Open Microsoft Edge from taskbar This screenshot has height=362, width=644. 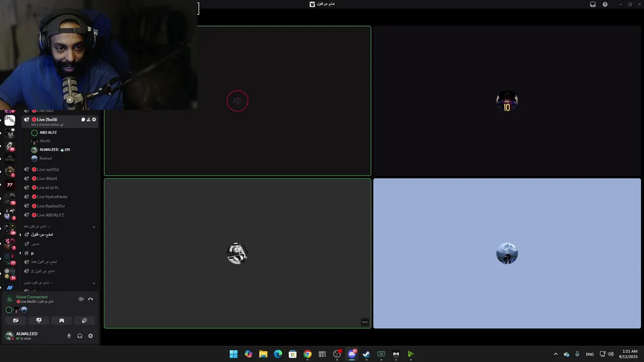tap(278, 354)
